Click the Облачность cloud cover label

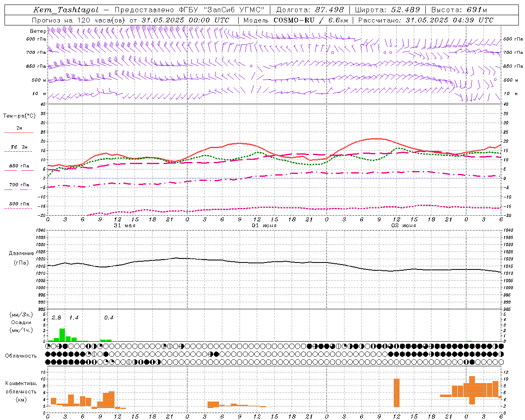pyautogui.click(x=21, y=356)
